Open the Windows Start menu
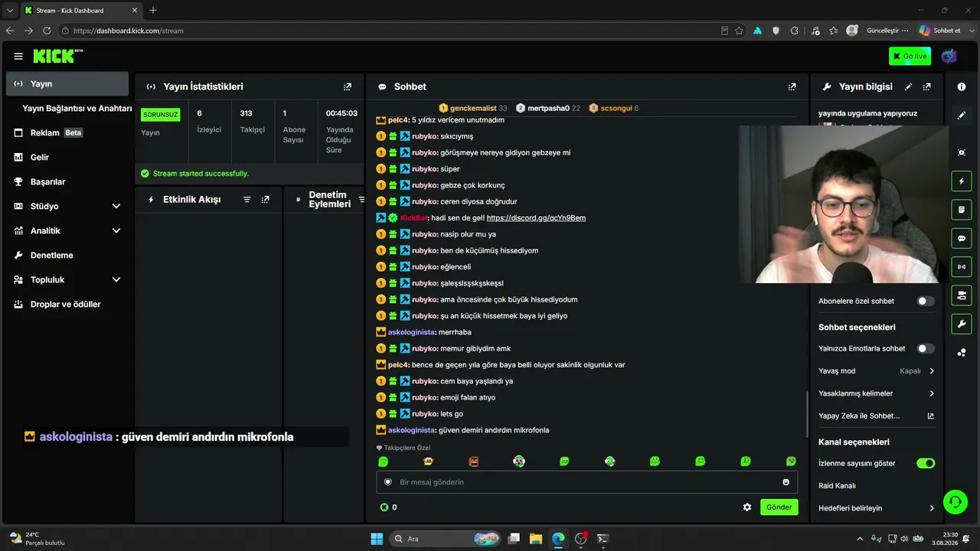This screenshot has width=980, height=551. (377, 539)
